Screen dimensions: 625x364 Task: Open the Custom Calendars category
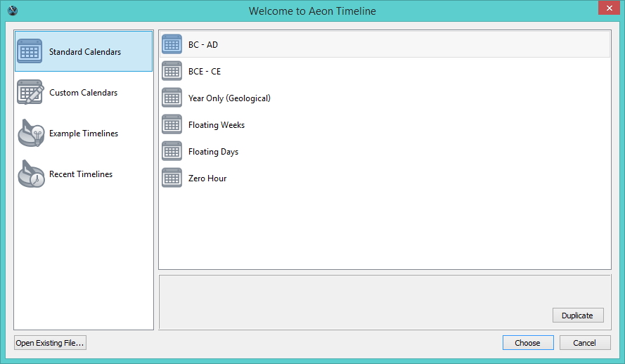[83, 93]
